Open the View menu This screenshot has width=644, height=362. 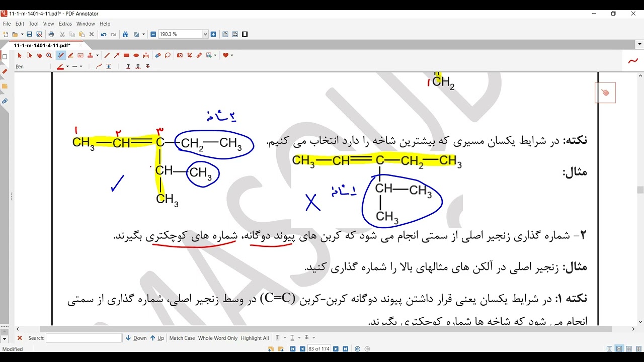[48, 24]
